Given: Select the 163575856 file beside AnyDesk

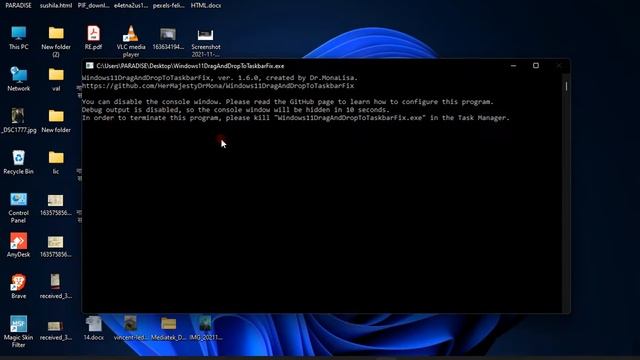Looking at the screenshot, I should 56,247.
